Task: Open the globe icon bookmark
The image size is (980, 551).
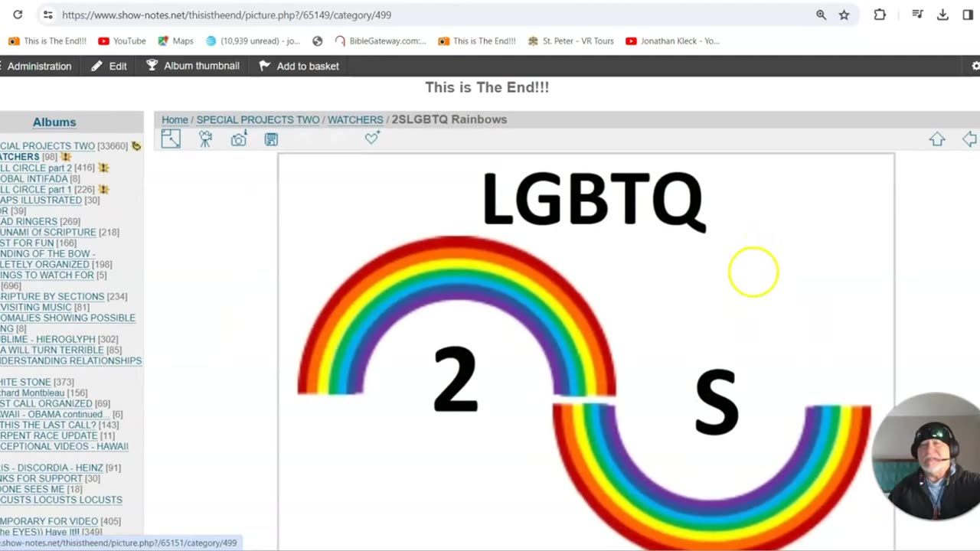Action: pos(318,41)
